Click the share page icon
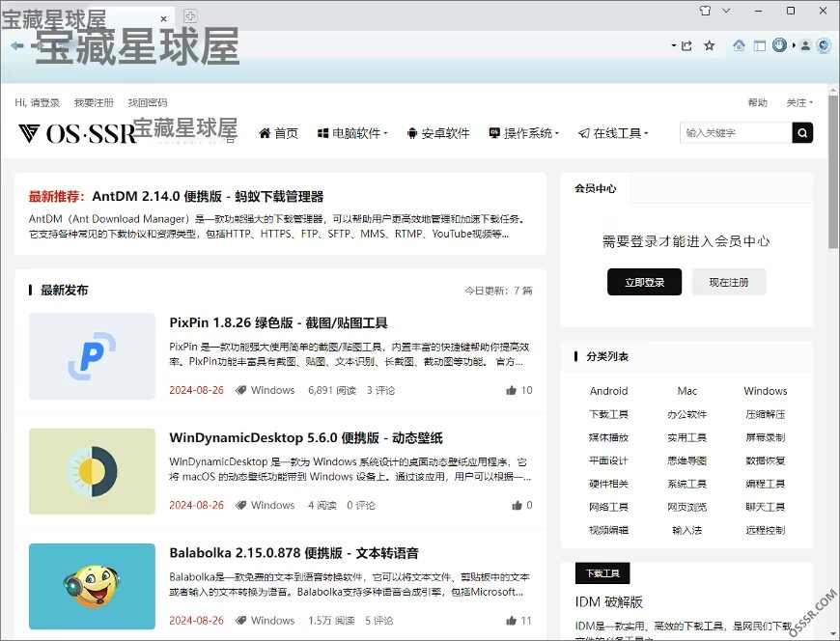840x641 pixels. click(686, 45)
